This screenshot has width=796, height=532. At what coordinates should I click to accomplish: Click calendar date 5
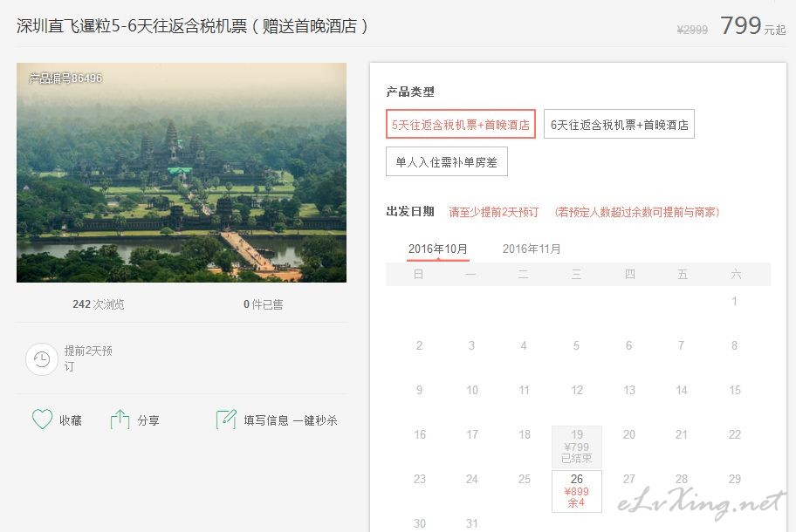click(576, 346)
